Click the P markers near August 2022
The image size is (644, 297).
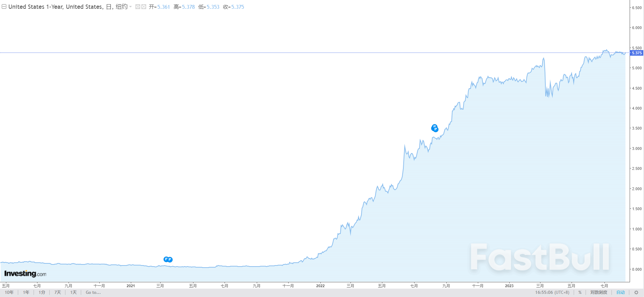435,128
